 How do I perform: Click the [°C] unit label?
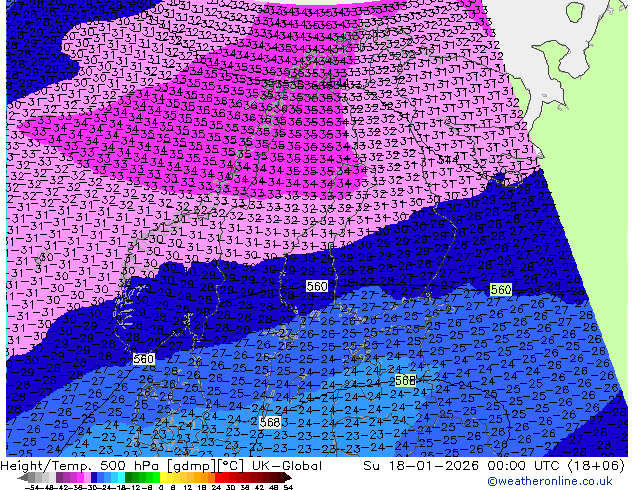pyautogui.click(x=231, y=466)
